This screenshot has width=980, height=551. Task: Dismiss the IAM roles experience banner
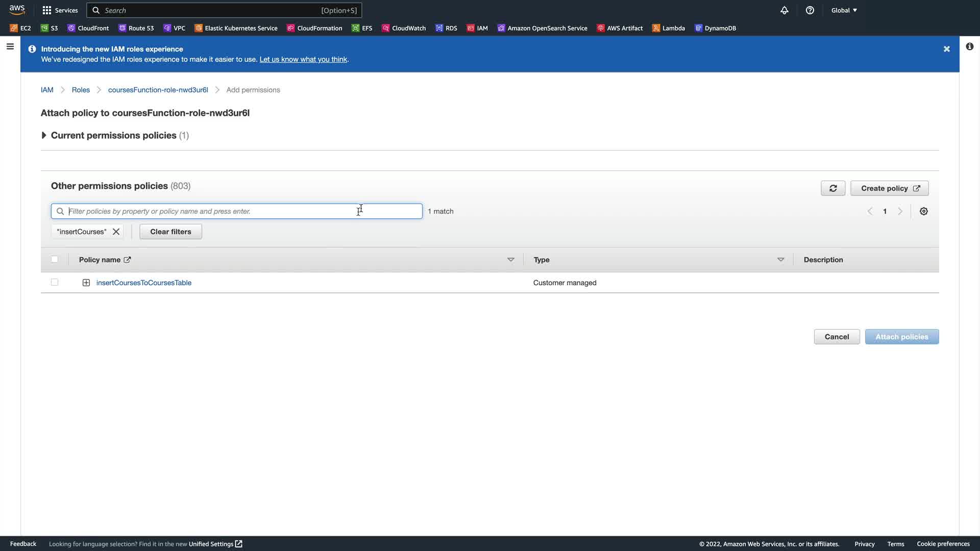pos(946,49)
